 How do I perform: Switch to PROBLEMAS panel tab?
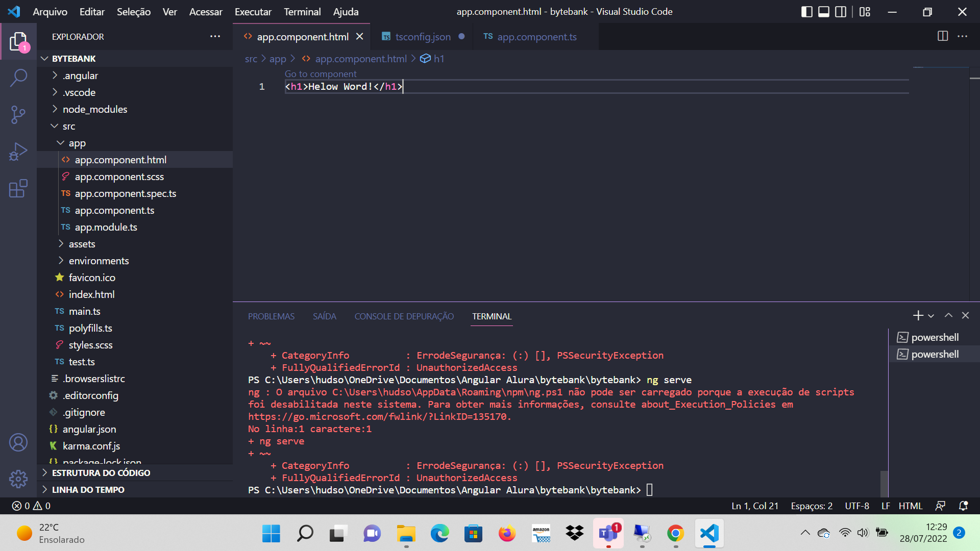coord(271,316)
